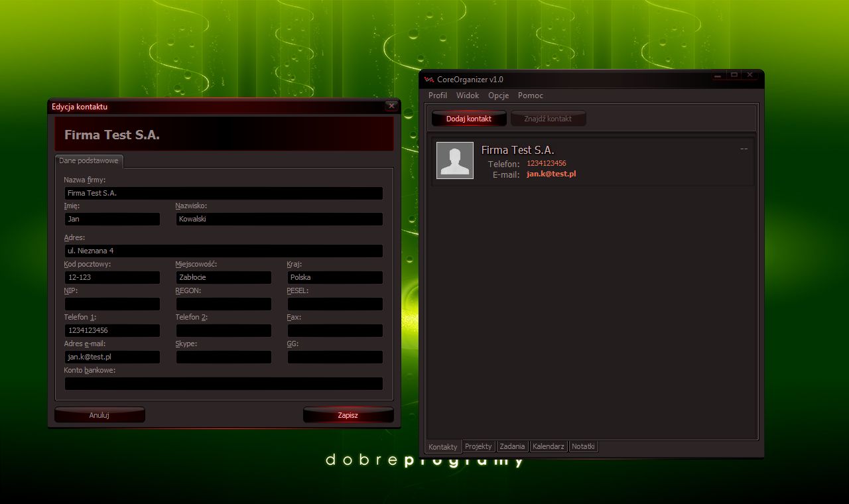This screenshot has height=504, width=849.
Task: Close the CoreOrganizer window
Action: point(750,75)
